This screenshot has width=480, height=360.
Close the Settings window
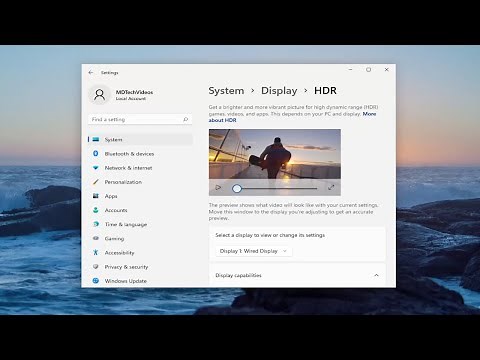point(387,70)
